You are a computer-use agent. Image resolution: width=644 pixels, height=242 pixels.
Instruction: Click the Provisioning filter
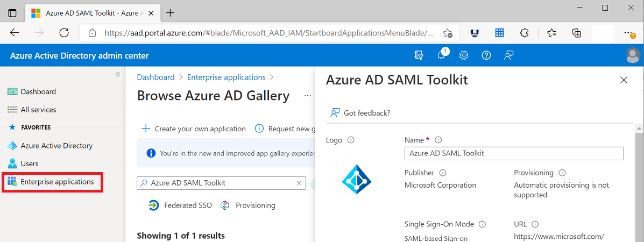click(247, 205)
